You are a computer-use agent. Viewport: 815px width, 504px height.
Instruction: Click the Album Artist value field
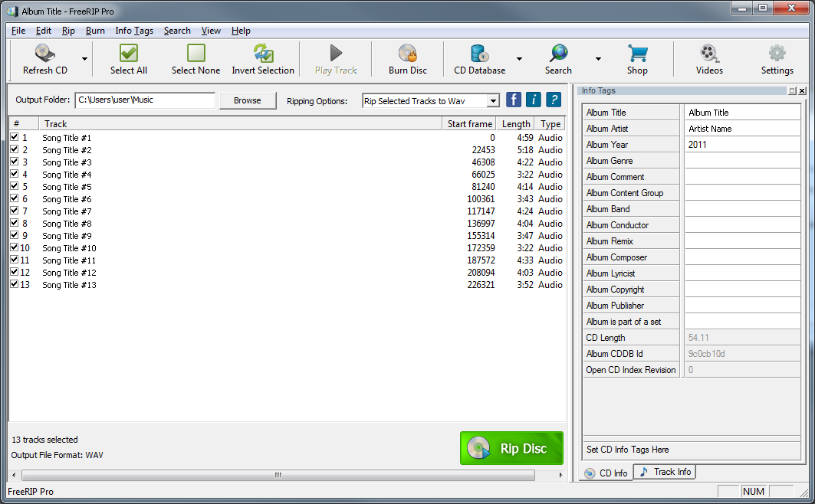[x=742, y=129]
